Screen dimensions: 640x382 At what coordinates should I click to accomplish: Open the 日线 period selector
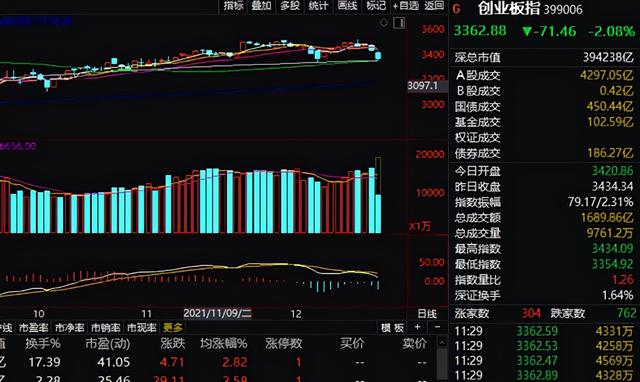(427, 314)
